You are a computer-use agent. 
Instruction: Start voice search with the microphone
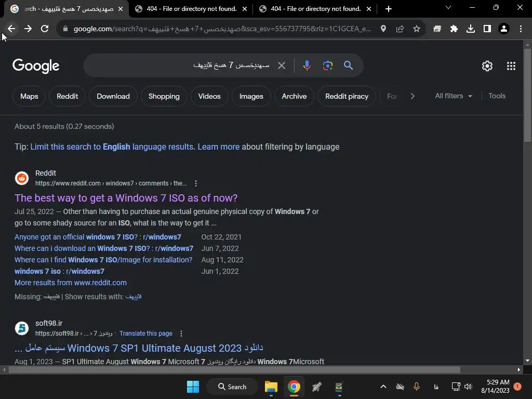(x=307, y=65)
